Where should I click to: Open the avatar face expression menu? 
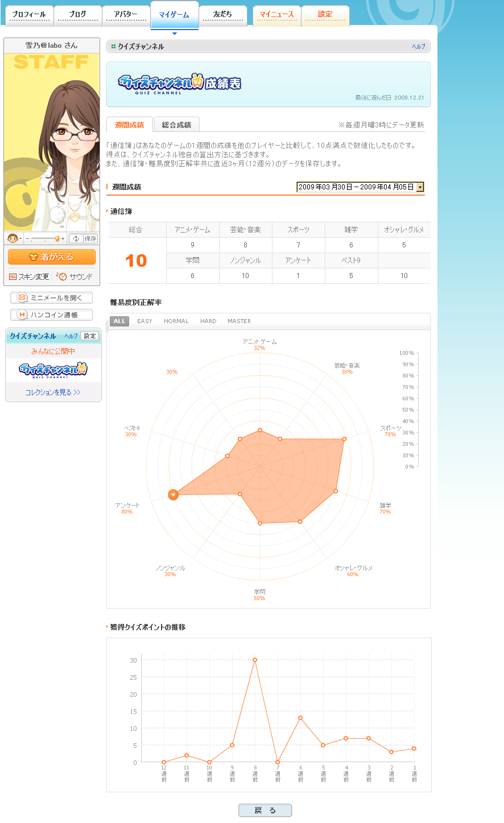coord(14,239)
